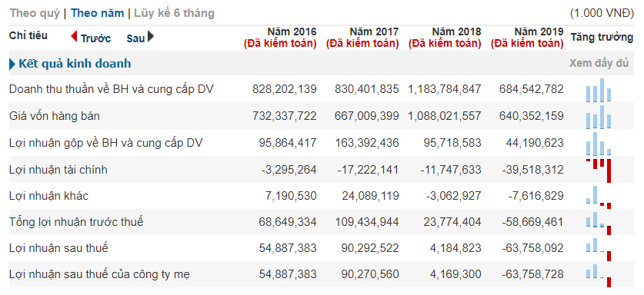
Task: Open growth chart for Lợi nhuận sau thuế
Action: 599,250
